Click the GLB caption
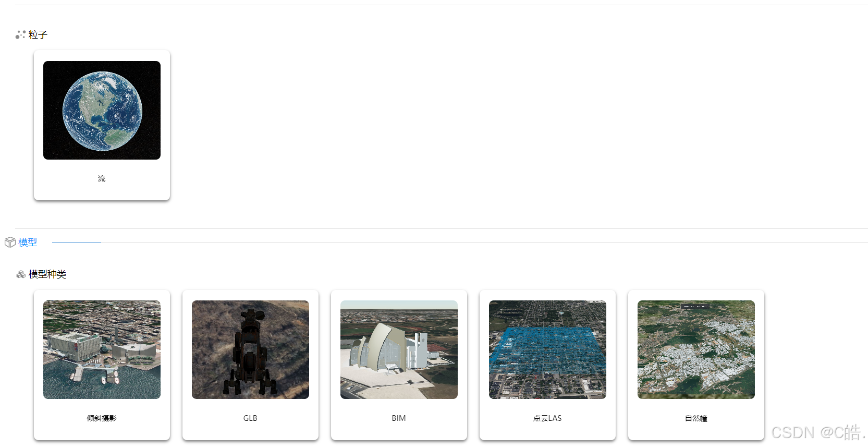Image resolution: width=868 pixels, height=448 pixels. (250, 418)
